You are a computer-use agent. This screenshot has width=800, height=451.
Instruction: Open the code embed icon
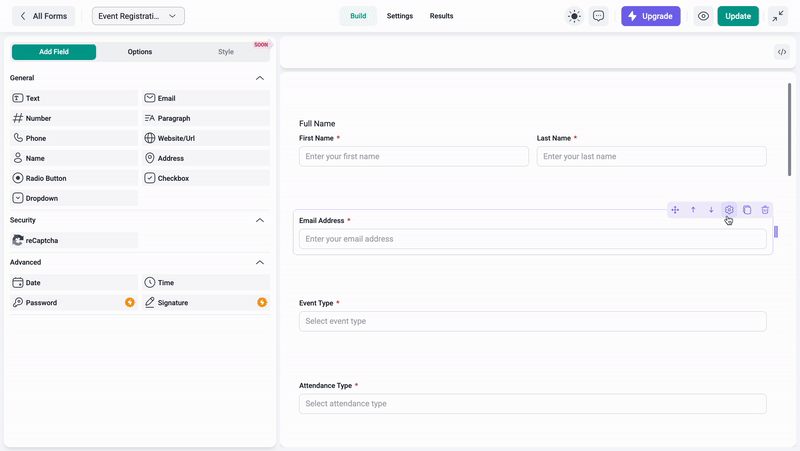click(x=782, y=52)
